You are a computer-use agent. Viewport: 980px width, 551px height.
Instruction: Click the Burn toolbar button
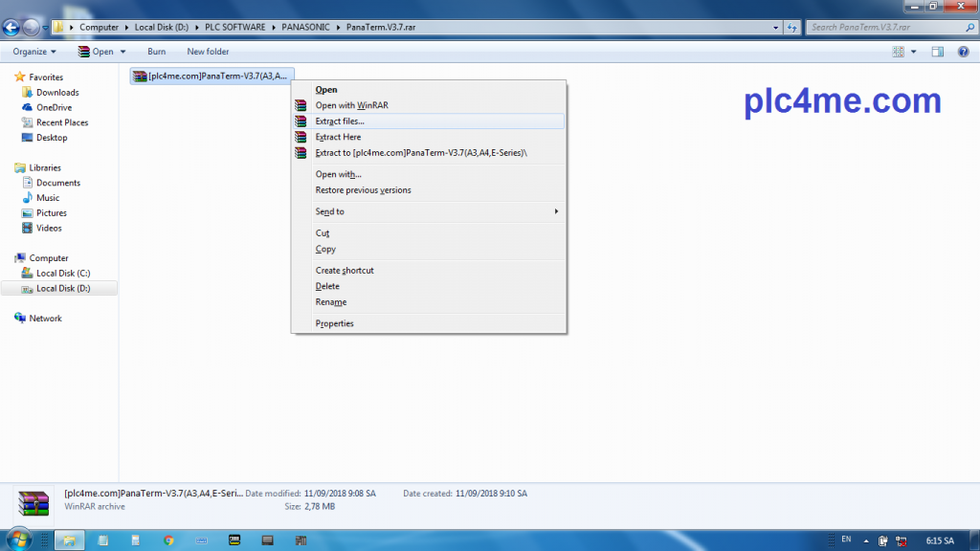click(x=156, y=52)
